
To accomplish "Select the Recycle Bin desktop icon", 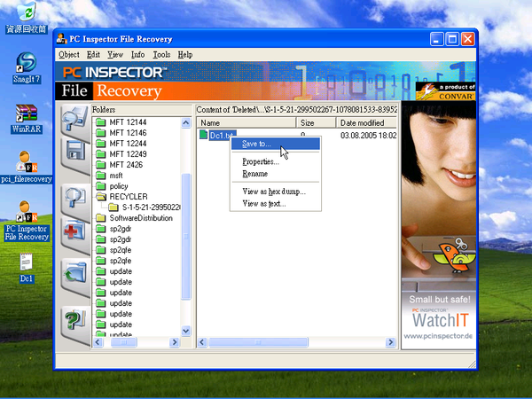I will pyautogui.click(x=26, y=18).
